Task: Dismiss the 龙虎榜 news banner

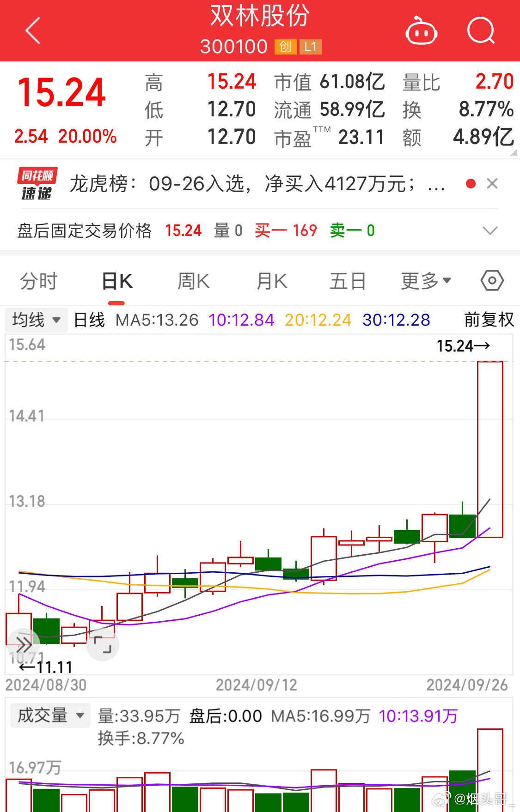Action: tap(492, 184)
